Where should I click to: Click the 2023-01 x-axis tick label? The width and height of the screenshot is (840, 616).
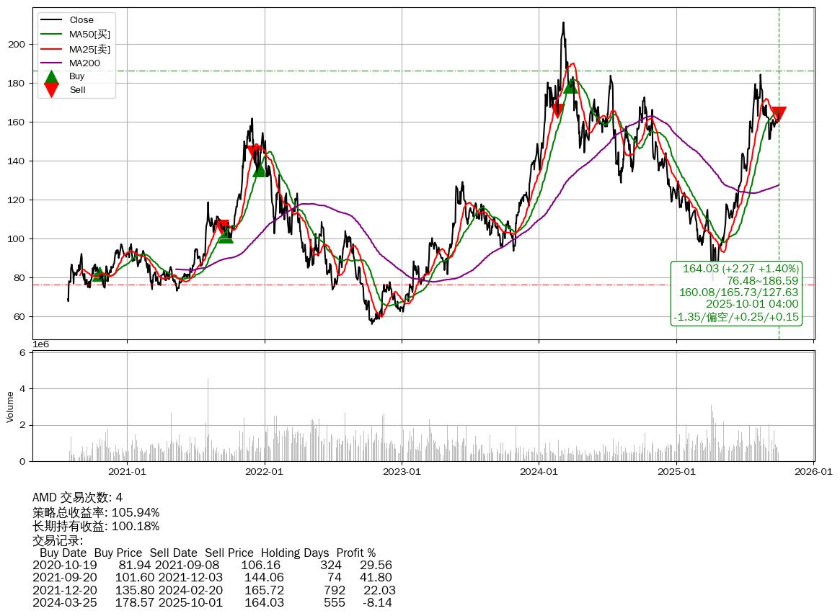click(x=402, y=473)
